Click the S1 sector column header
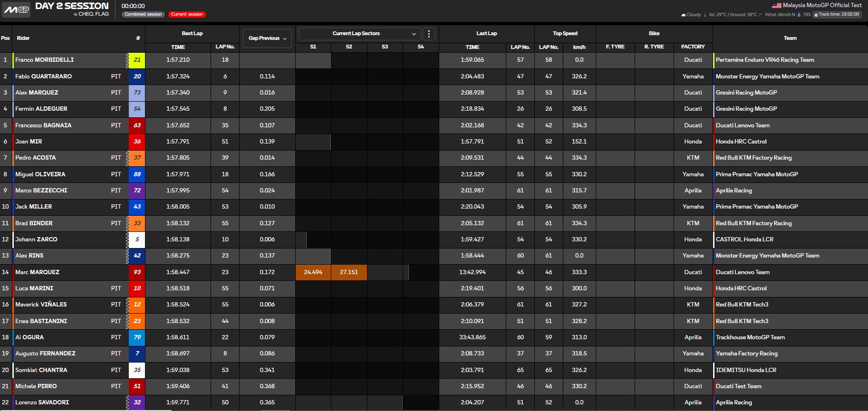 click(x=313, y=47)
